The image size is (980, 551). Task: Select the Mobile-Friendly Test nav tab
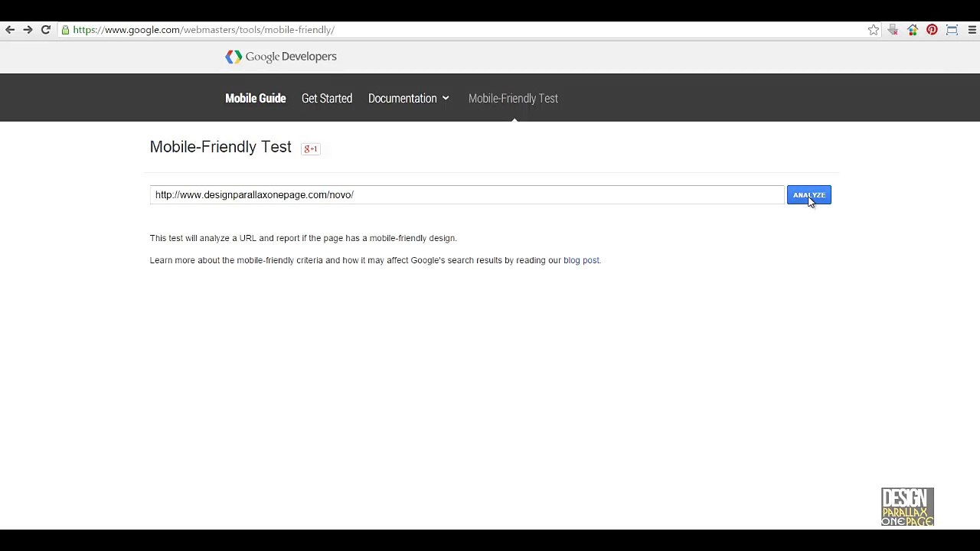513,99
